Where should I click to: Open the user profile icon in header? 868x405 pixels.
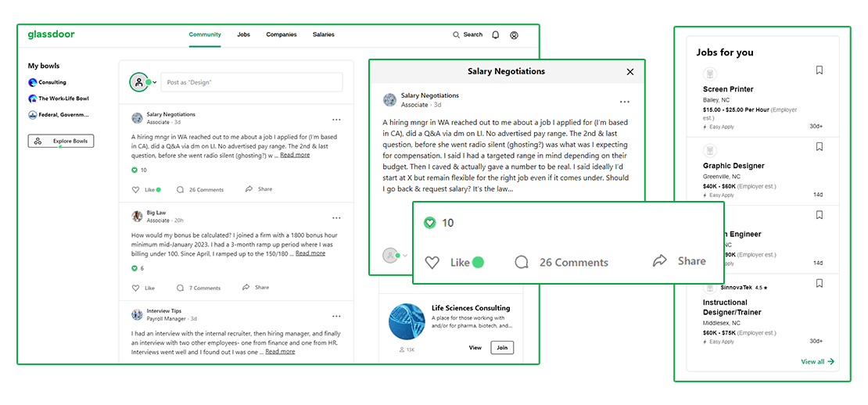514,35
